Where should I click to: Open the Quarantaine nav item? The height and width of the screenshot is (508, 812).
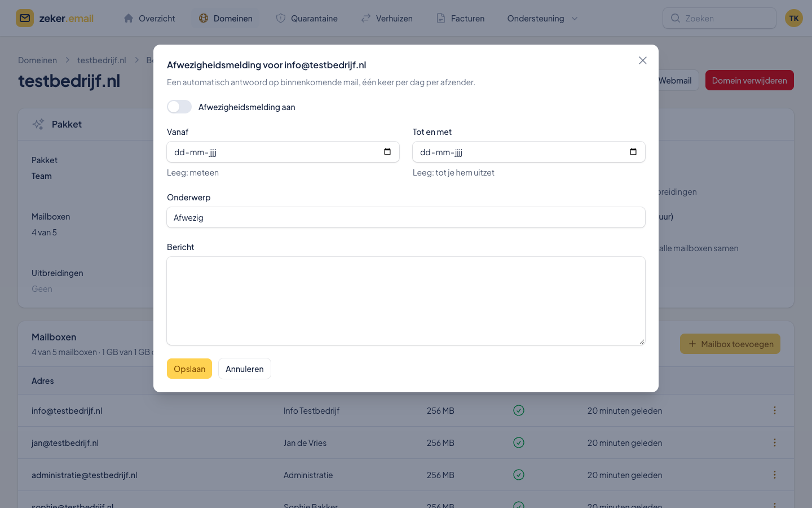pos(307,18)
